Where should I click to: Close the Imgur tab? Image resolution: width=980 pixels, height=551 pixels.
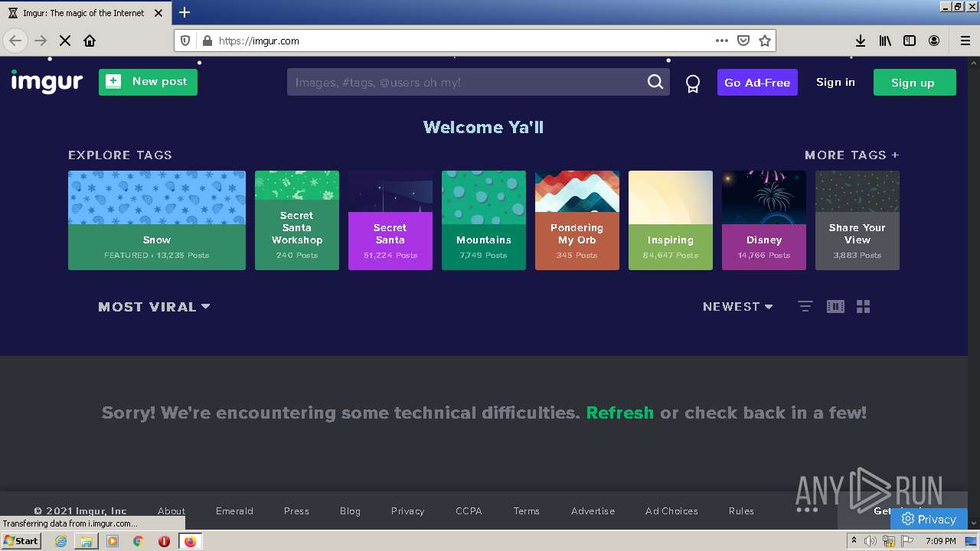click(158, 13)
